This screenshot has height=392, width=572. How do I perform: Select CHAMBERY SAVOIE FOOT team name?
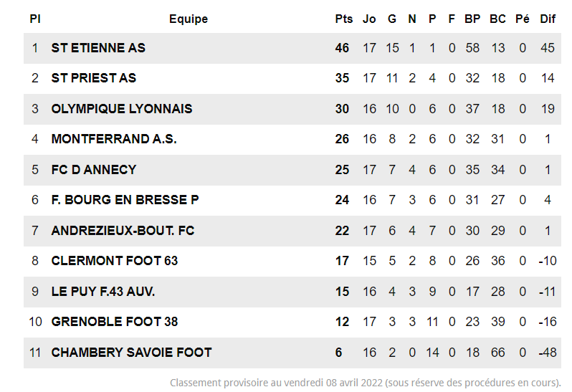[132, 353]
